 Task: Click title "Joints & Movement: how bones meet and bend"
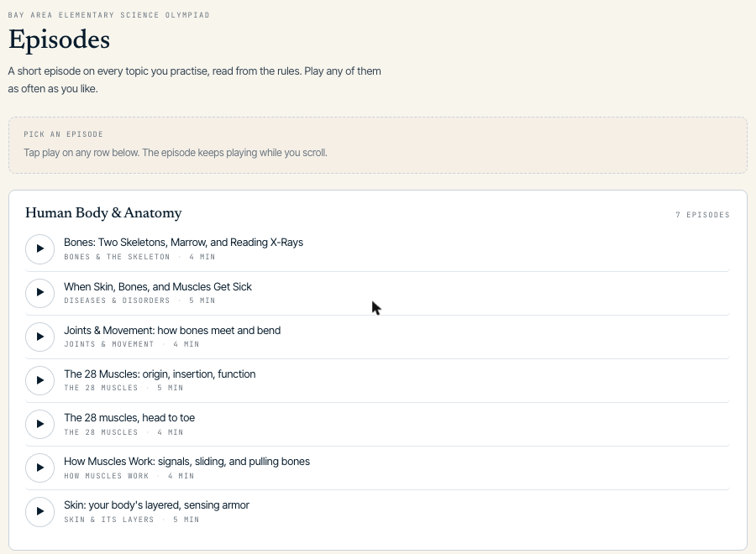172,331
